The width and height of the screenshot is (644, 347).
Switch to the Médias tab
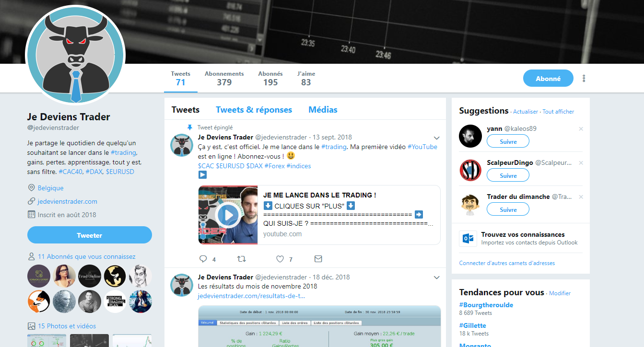click(323, 110)
